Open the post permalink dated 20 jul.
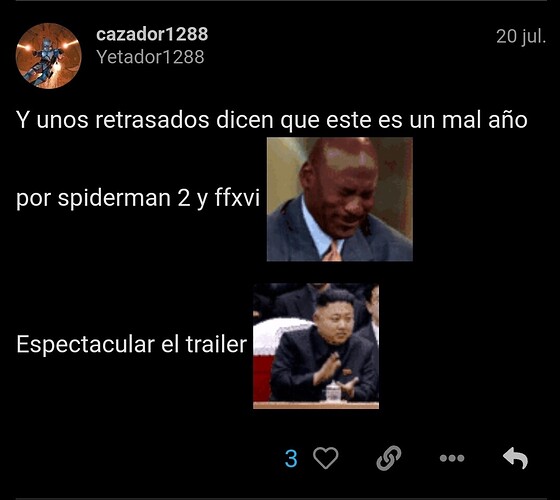The height and width of the screenshot is (500, 560). 521,36
